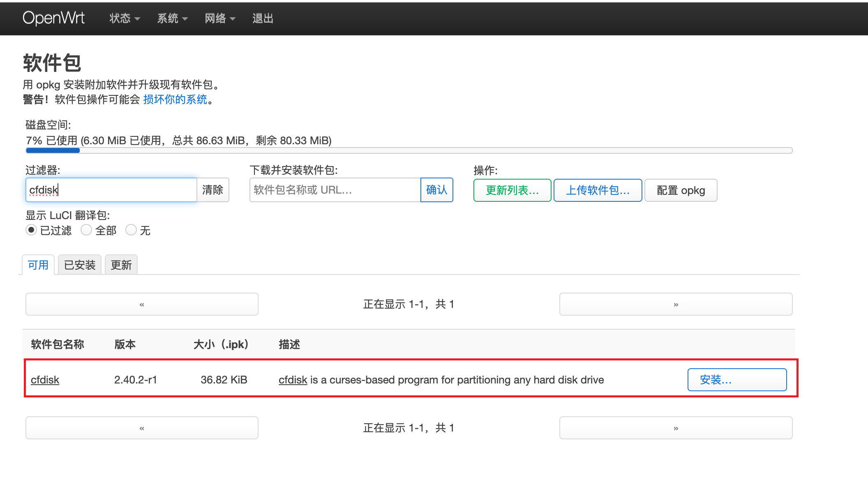Open the 损坏你的系统 warning link
The height and width of the screenshot is (494, 868).
[175, 99]
